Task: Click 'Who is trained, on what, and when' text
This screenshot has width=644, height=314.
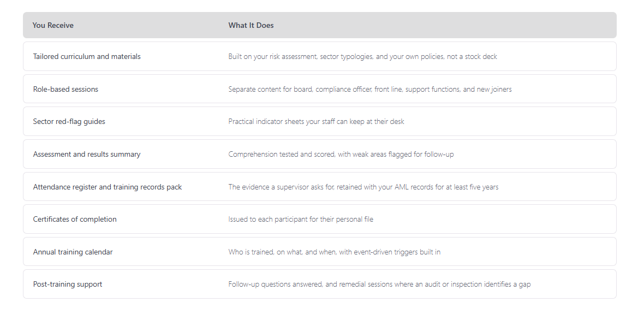Action: point(335,252)
